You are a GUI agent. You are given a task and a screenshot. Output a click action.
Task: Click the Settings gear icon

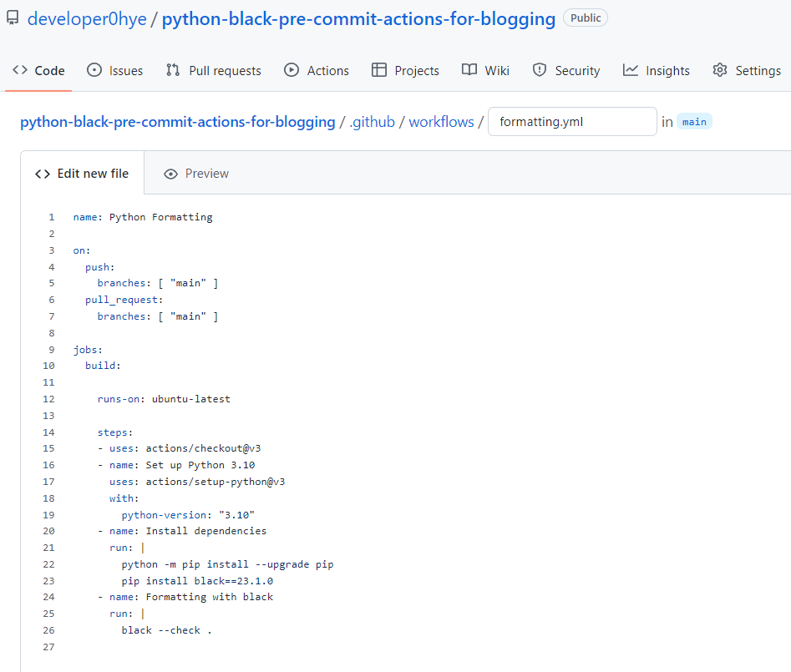720,70
